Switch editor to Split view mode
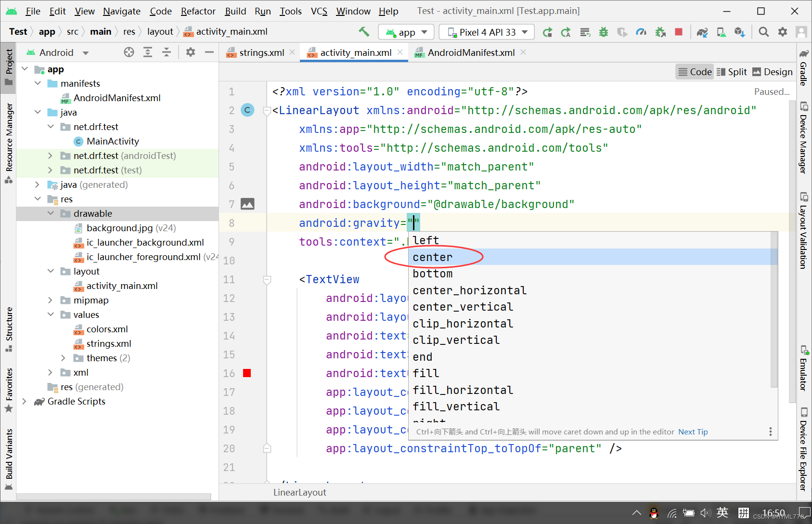 pos(732,72)
